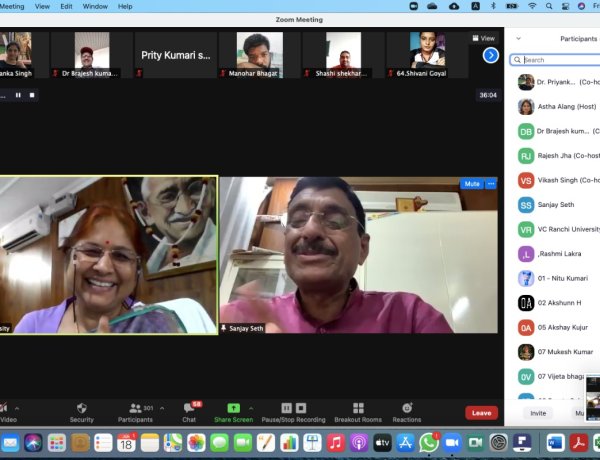Click the green Share Screen button

tap(233, 413)
